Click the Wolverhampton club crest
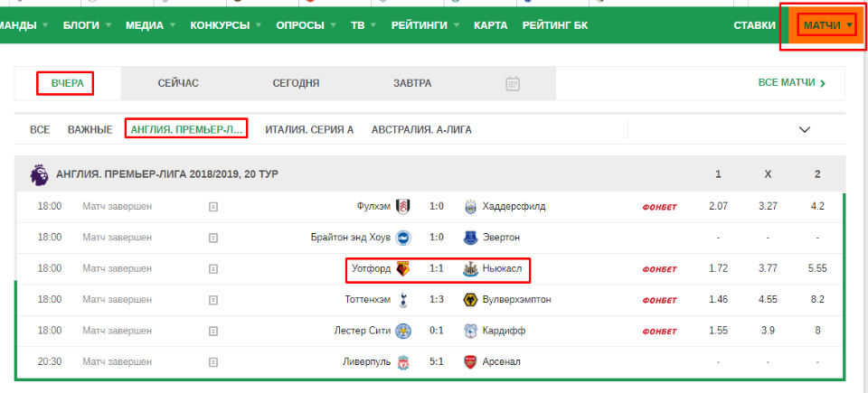 pyautogui.click(x=470, y=300)
